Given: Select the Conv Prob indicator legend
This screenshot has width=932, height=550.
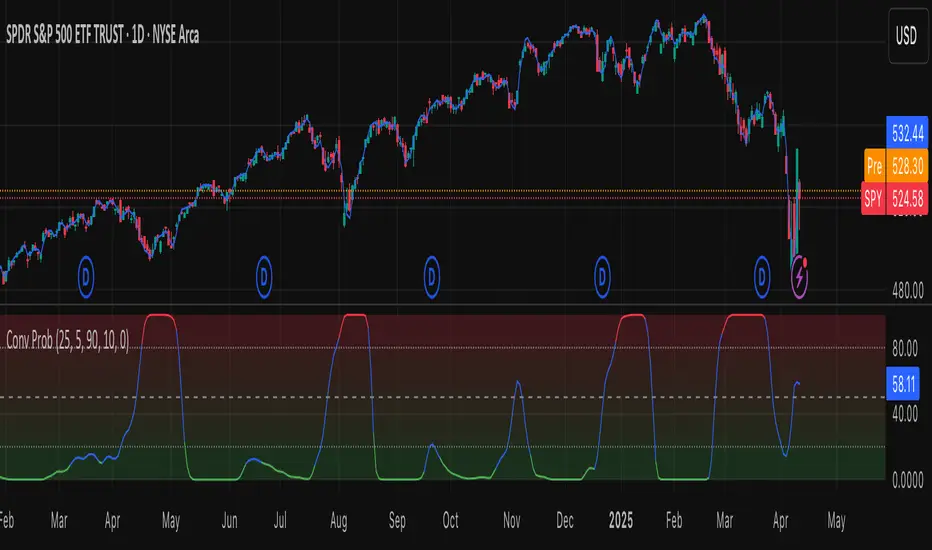Looking at the screenshot, I should 67,341.
